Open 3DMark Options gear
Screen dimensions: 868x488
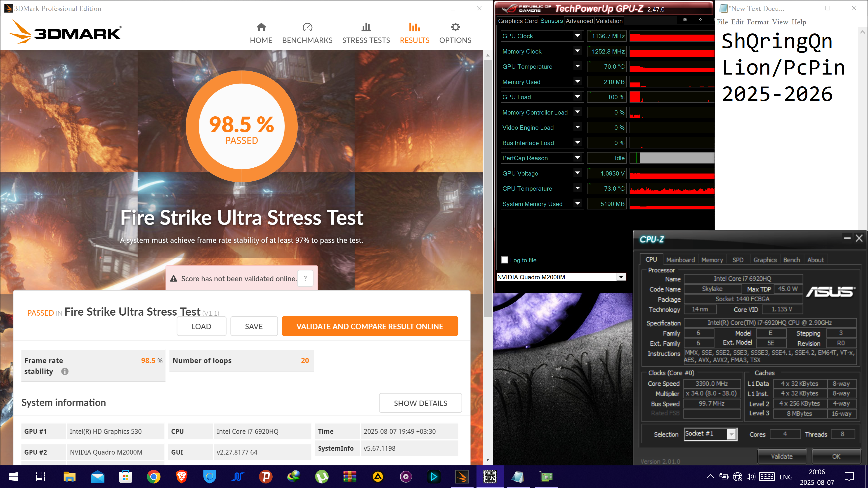coord(455,33)
